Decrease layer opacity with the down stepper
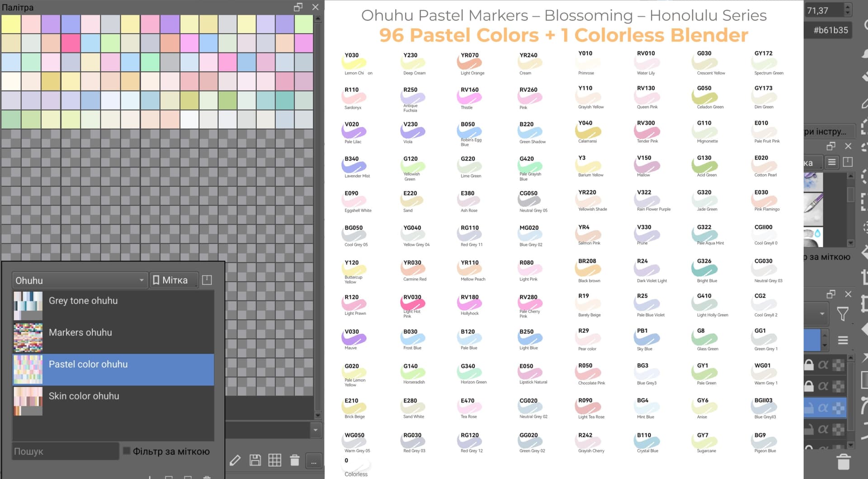This screenshot has height=479, width=868. point(825,345)
